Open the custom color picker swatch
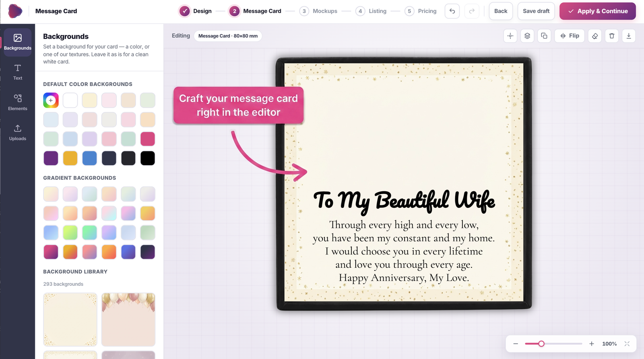Screen dimensions: 644x359 click(51, 100)
